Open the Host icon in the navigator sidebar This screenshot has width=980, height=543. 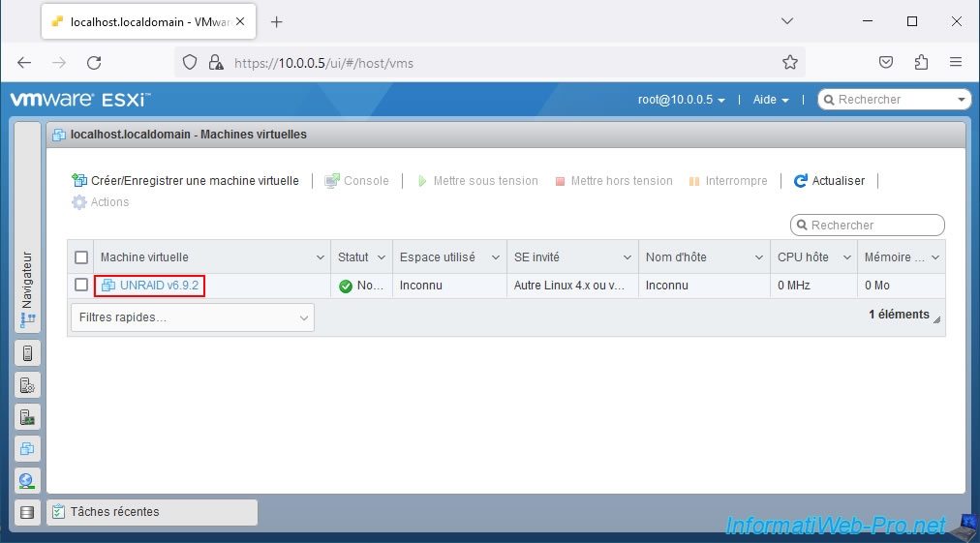(27, 353)
